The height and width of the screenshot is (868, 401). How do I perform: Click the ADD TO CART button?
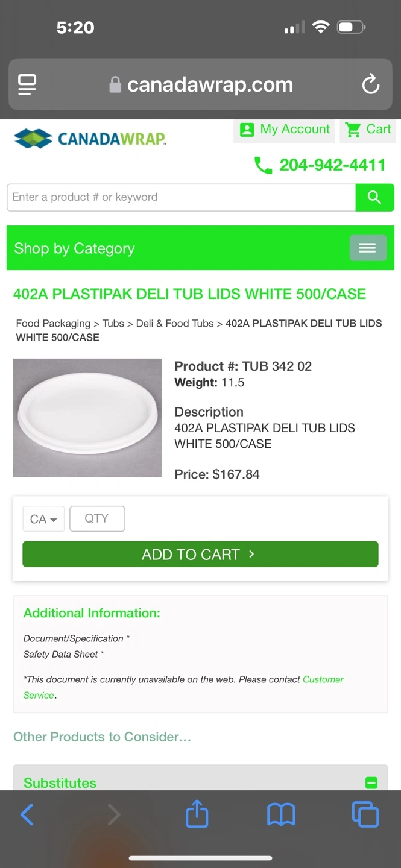click(x=200, y=555)
